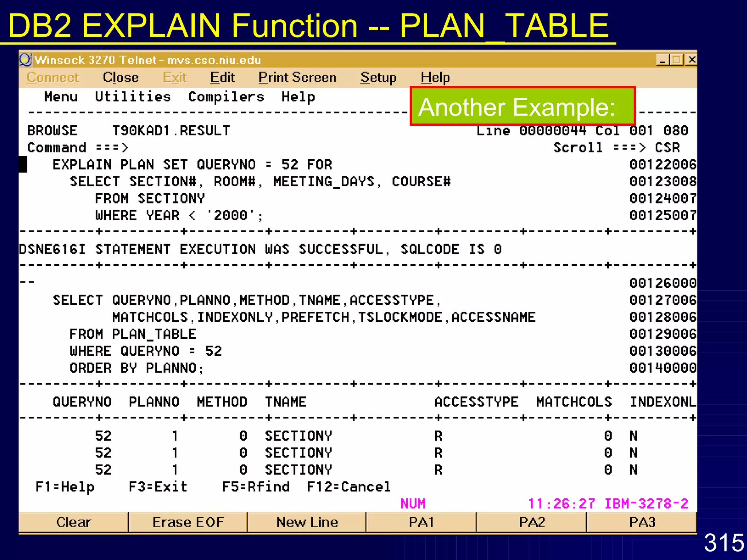Open the Connect menu
747x560 pixels.
(x=53, y=78)
